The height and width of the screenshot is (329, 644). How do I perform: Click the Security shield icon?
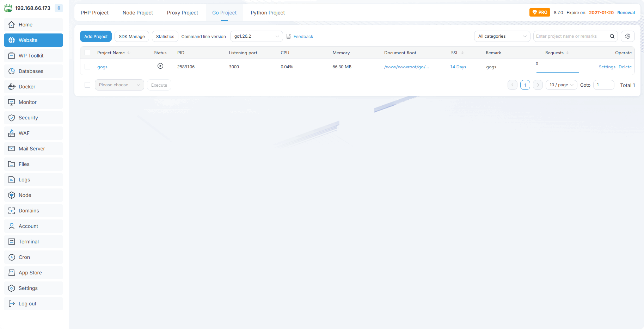12,118
